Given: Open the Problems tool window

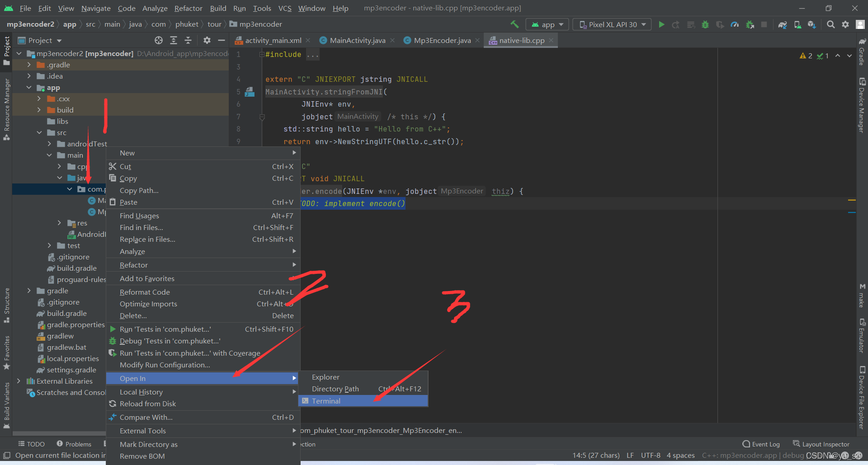Looking at the screenshot, I should (74, 444).
